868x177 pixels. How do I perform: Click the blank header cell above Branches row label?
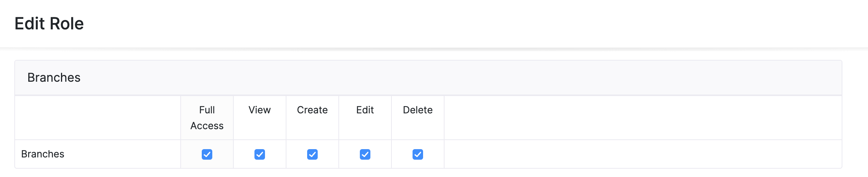point(98,117)
